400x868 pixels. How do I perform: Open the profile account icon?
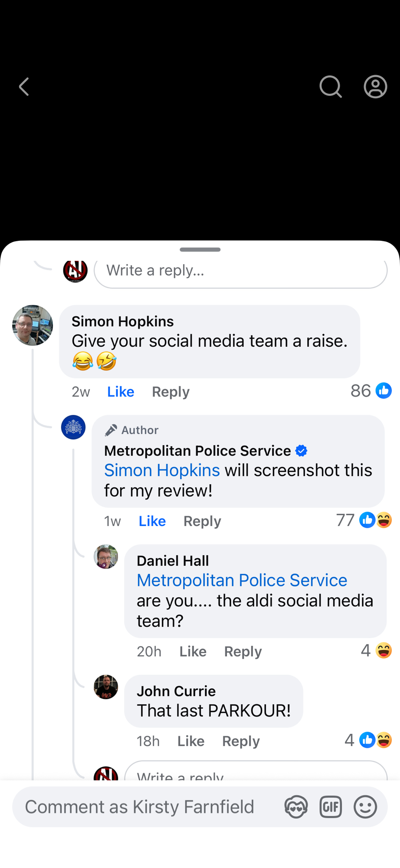375,87
